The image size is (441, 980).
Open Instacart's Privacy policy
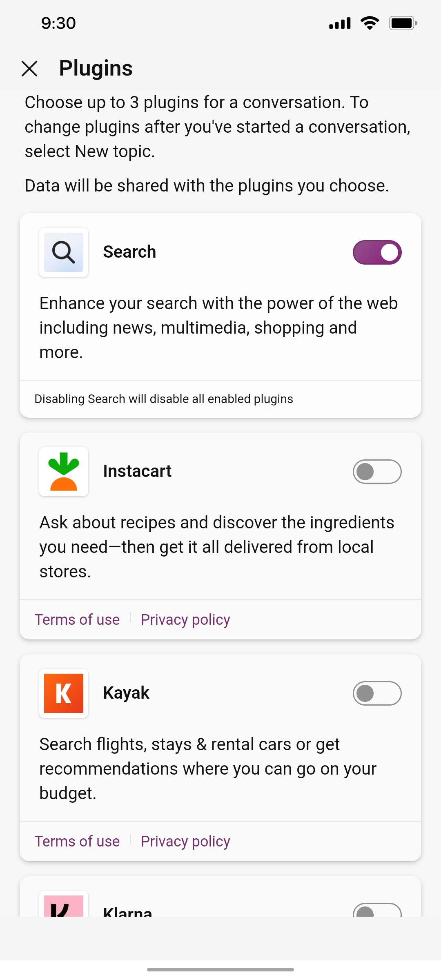click(185, 619)
